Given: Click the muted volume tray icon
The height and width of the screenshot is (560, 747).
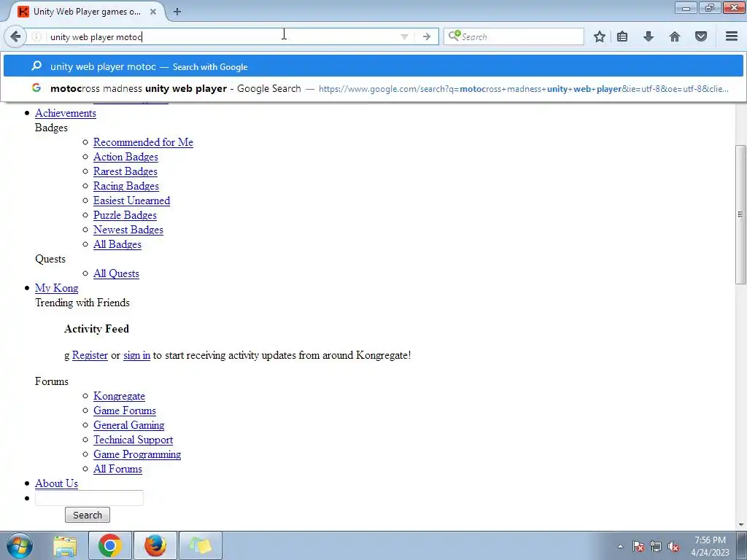Looking at the screenshot, I should click(673, 547).
